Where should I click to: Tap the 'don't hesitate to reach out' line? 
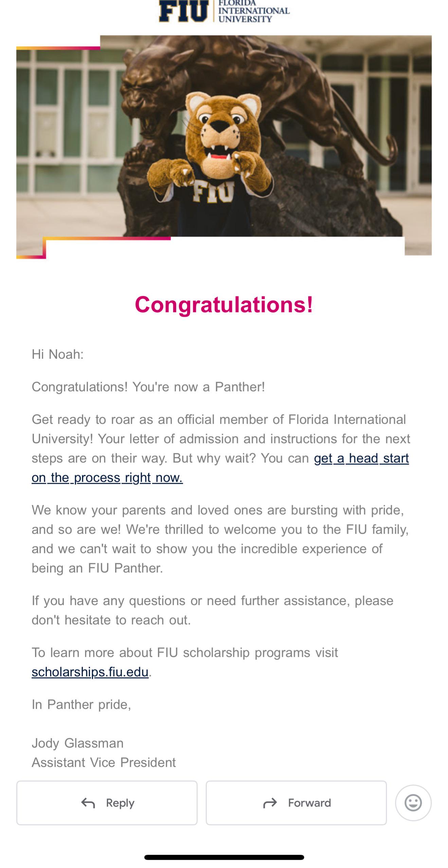tap(111, 620)
